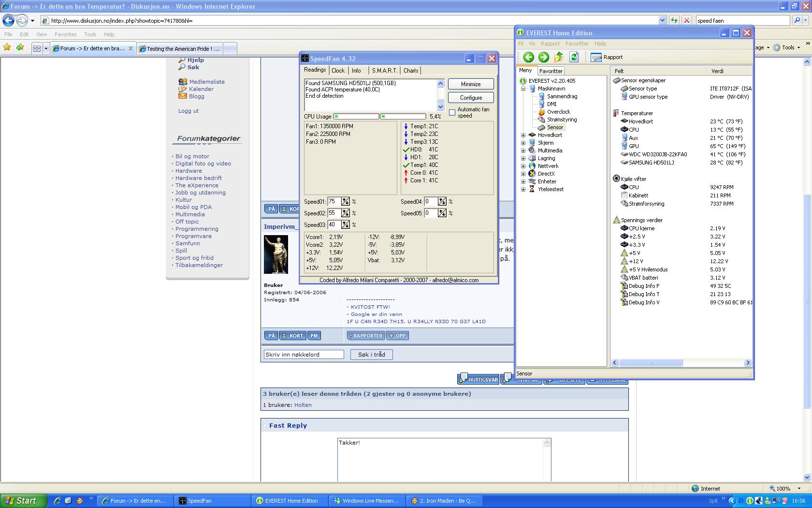Adjust the Speed02 percentage spinner
This screenshot has height=508, width=812.
[346, 213]
